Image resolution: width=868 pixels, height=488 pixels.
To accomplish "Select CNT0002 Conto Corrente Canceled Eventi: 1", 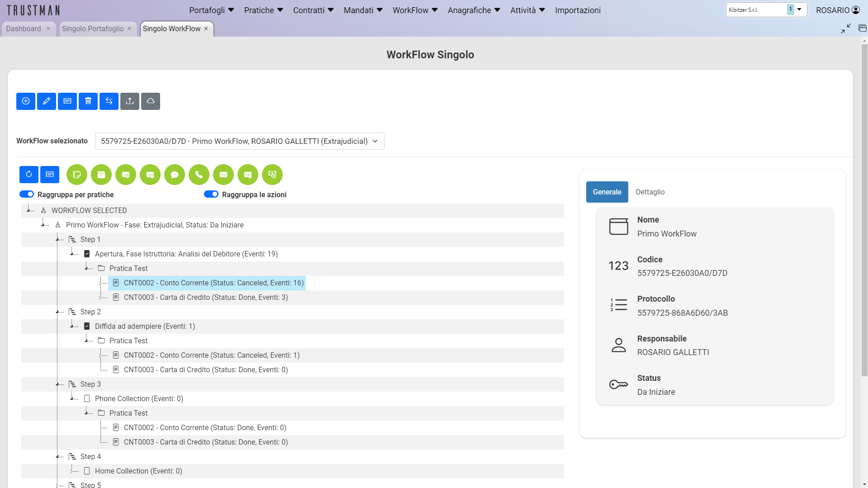I will (x=212, y=355).
